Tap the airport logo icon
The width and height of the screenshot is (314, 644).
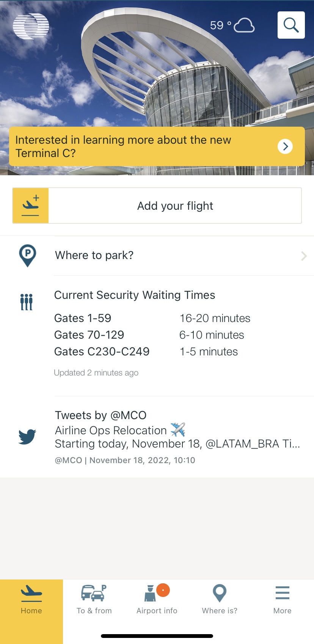(31, 26)
